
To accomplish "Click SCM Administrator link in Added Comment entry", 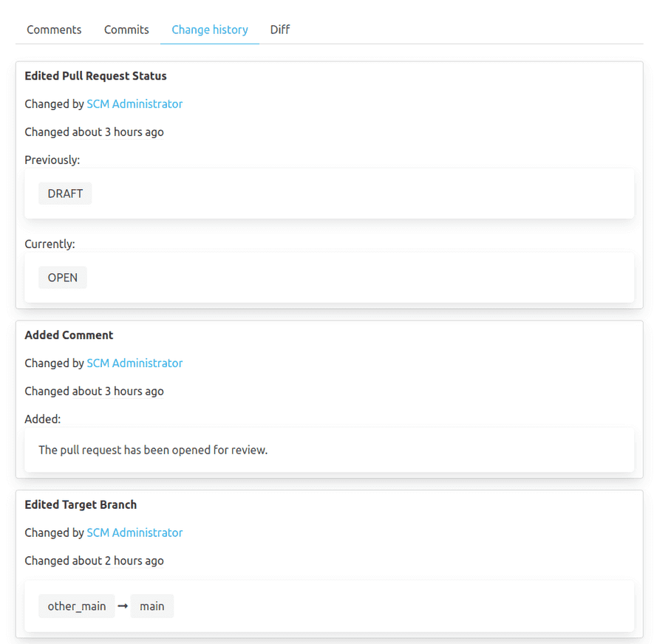I will (x=134, y=363).
